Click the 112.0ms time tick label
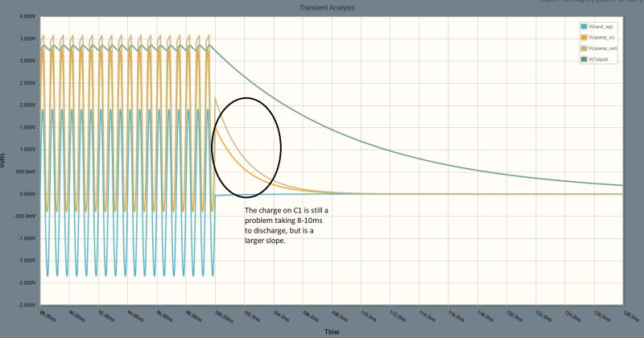The height and width of the screenshot is (338, 644). (398, 315)
